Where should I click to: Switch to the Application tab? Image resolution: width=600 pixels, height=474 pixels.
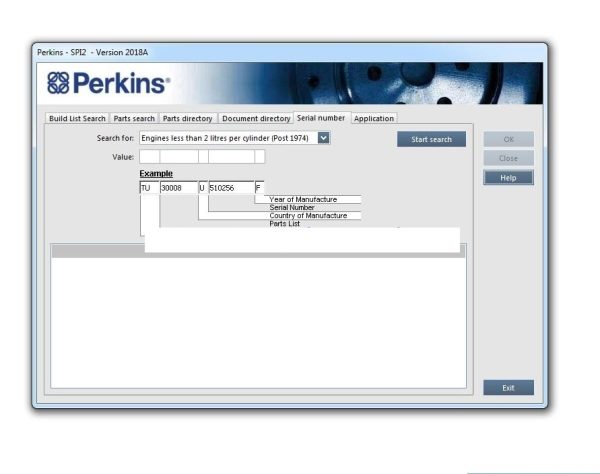(374, 118)
